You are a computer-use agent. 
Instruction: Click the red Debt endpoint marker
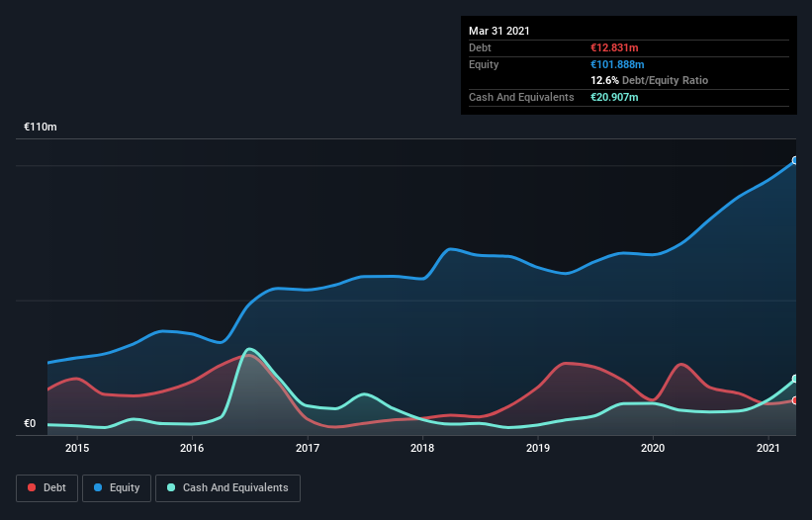pos(795,400)
